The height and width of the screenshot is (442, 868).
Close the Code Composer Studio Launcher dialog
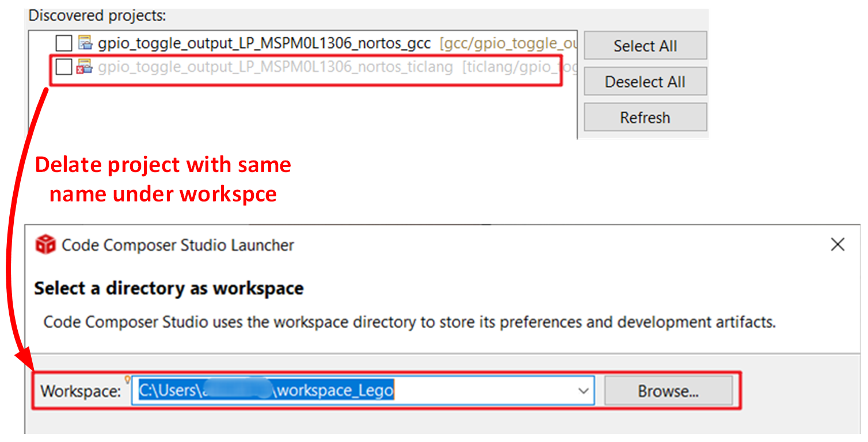pyautogui.click(x=838, y=245)
